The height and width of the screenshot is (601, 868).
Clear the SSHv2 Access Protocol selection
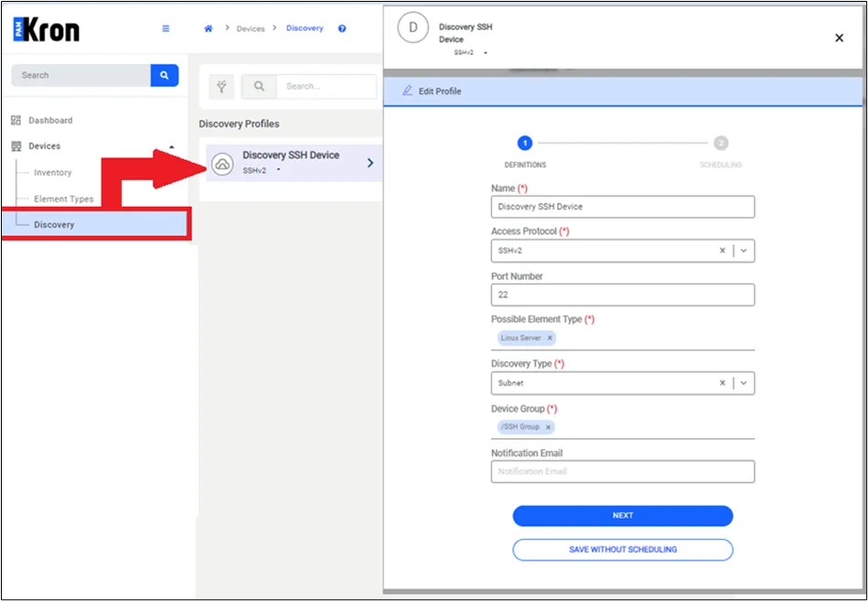tap(723, 251)
